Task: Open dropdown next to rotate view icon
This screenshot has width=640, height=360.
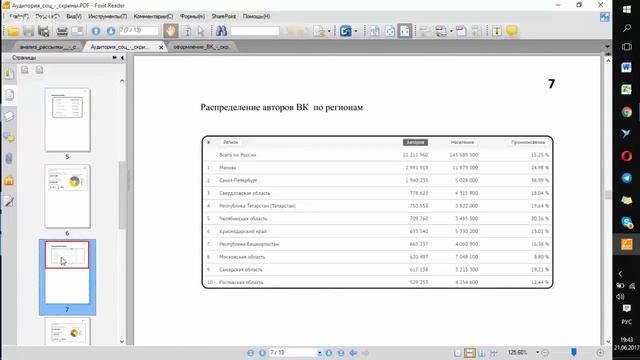Action: [356, 31]
